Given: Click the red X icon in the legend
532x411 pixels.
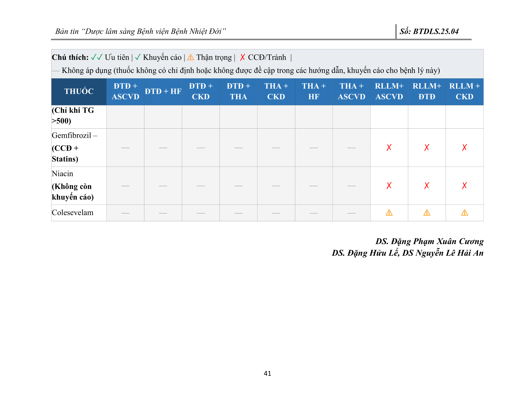Looking at the screenshot, I should point(242,57).
